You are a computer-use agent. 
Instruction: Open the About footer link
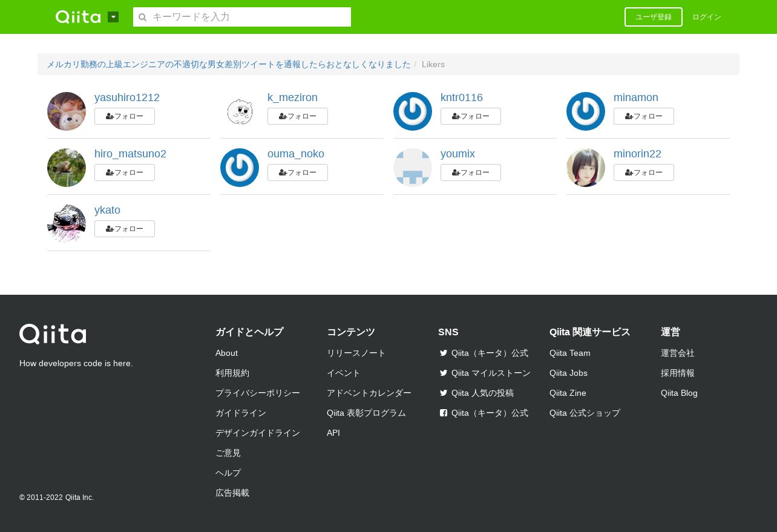click(x=226, y=353)
